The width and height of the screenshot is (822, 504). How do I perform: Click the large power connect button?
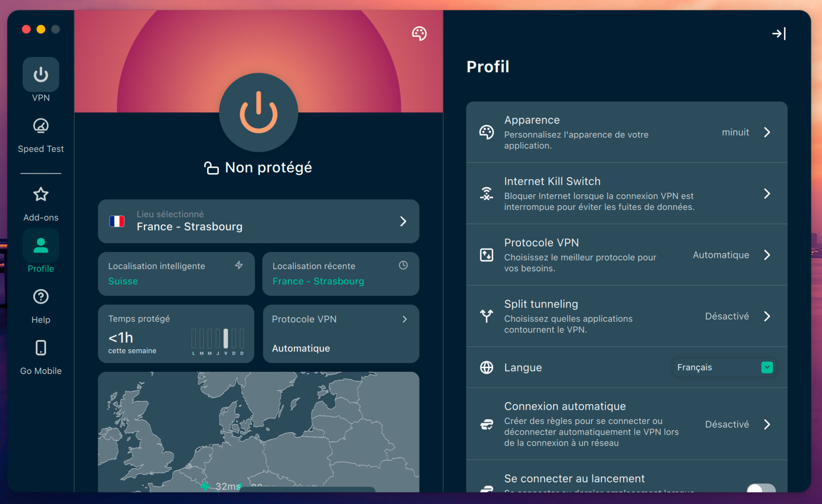258,113
